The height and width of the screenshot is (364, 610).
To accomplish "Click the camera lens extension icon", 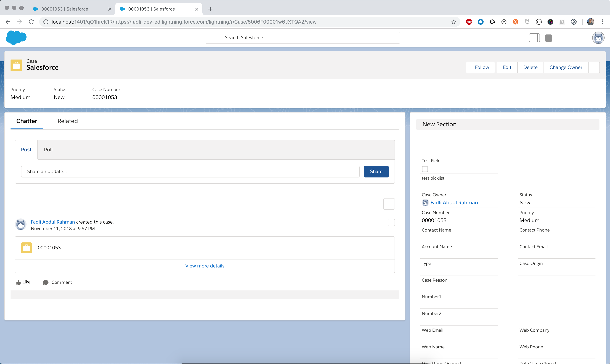I will [x=550, y=22].
